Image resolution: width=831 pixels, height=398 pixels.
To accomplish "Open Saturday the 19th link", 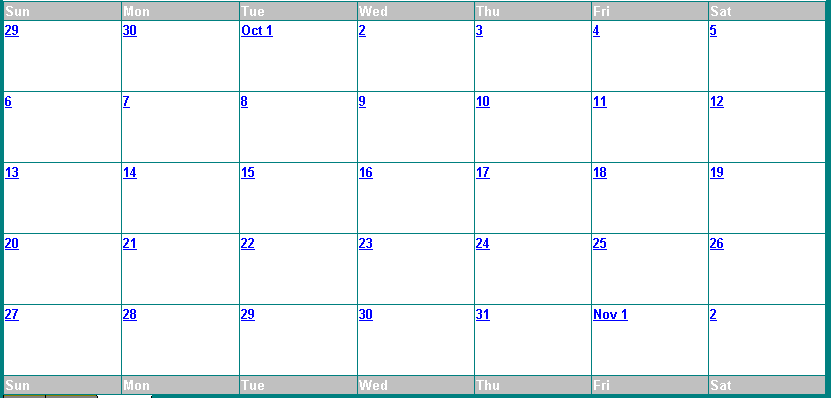I will (x=717, y=173).
